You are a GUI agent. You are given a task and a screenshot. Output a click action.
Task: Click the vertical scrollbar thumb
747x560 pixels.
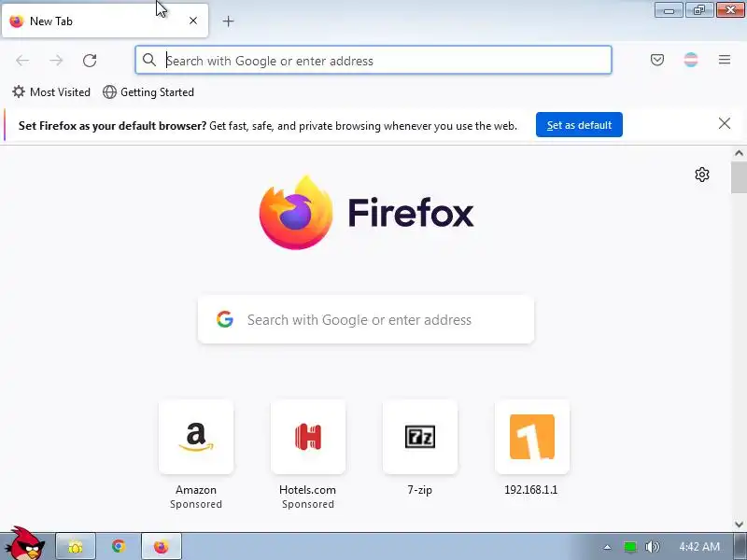click(x=739, y=177)
